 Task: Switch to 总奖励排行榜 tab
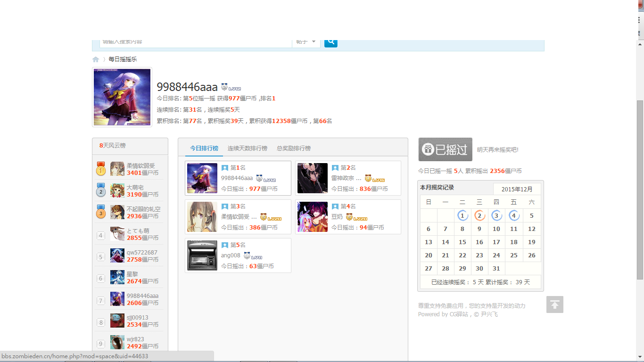pyautogui.click(x=294, y=148)
